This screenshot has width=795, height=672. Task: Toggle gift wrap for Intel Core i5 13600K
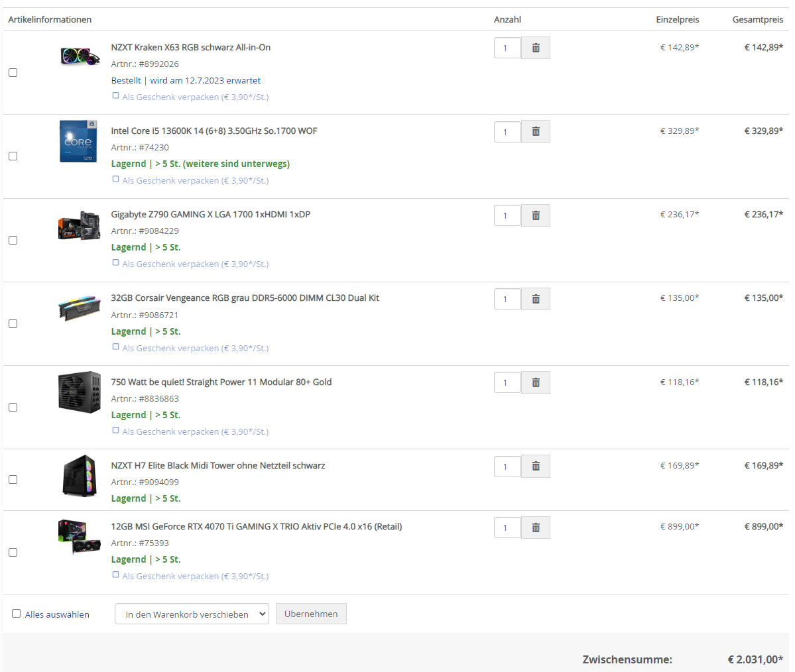pyautogui.click(x=115, y=180)
